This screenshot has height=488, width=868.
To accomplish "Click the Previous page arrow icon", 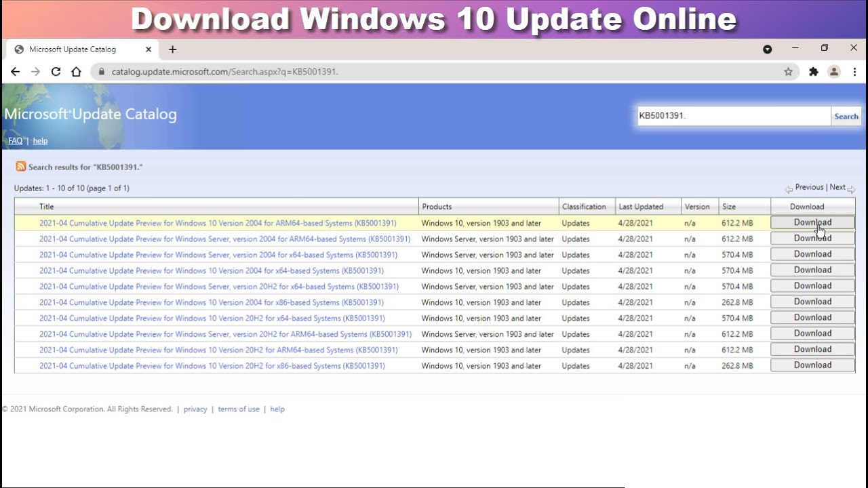I will tap(789, 190).
